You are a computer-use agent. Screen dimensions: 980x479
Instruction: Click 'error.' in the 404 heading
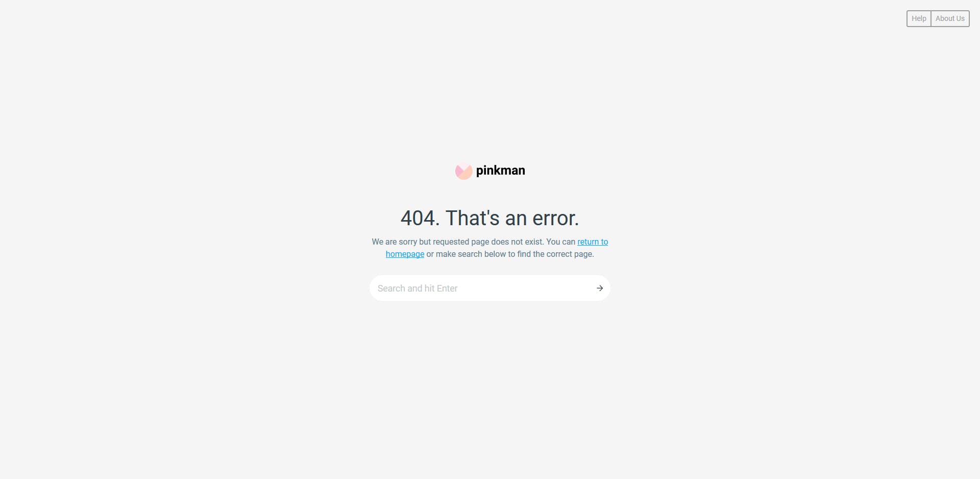(x=555, y=219)
